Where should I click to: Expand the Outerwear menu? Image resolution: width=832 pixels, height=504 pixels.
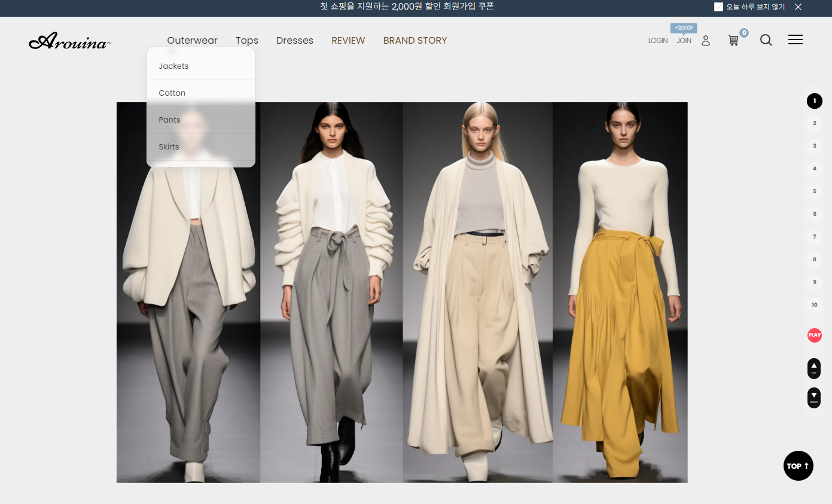[192, 41]
